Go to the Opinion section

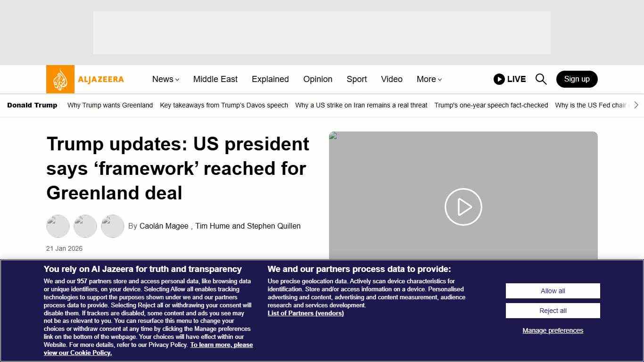[x=318, y=79]
